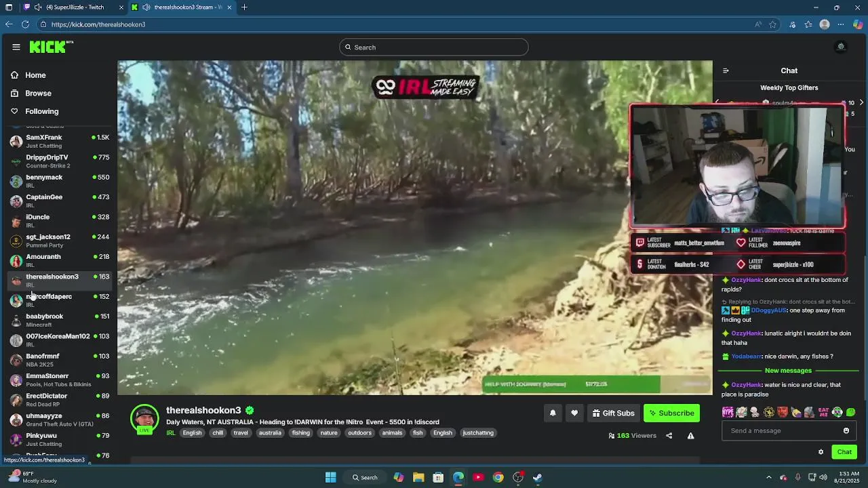Show hidden system tray icons chevron
This screenshot has height=488, width=868.
point(768,477)
